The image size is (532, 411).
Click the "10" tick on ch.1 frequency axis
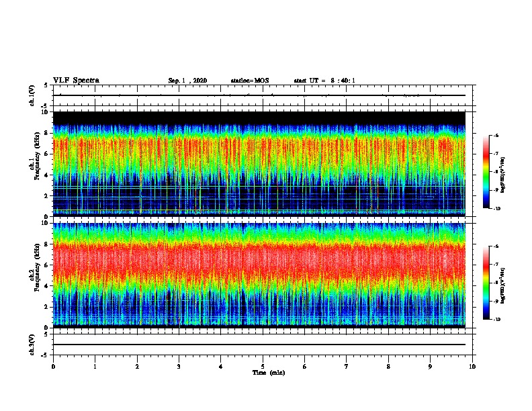46,112
